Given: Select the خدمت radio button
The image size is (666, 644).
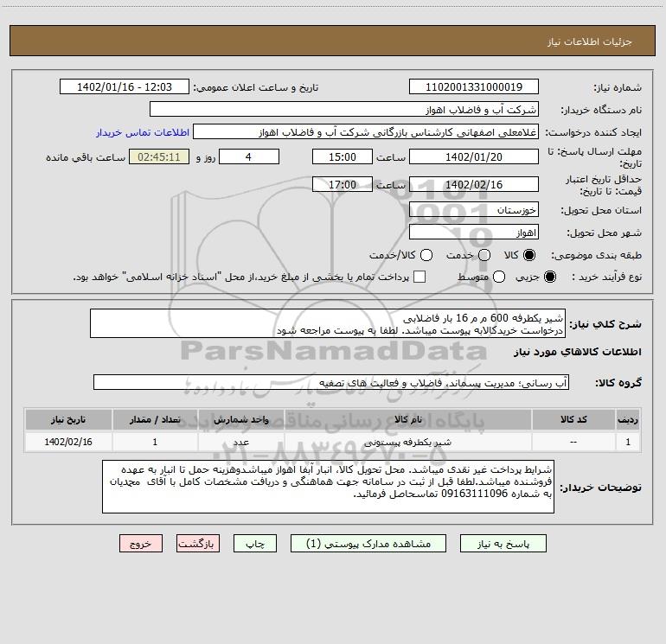Looking at the screenshot, I should tap(484, 255).
